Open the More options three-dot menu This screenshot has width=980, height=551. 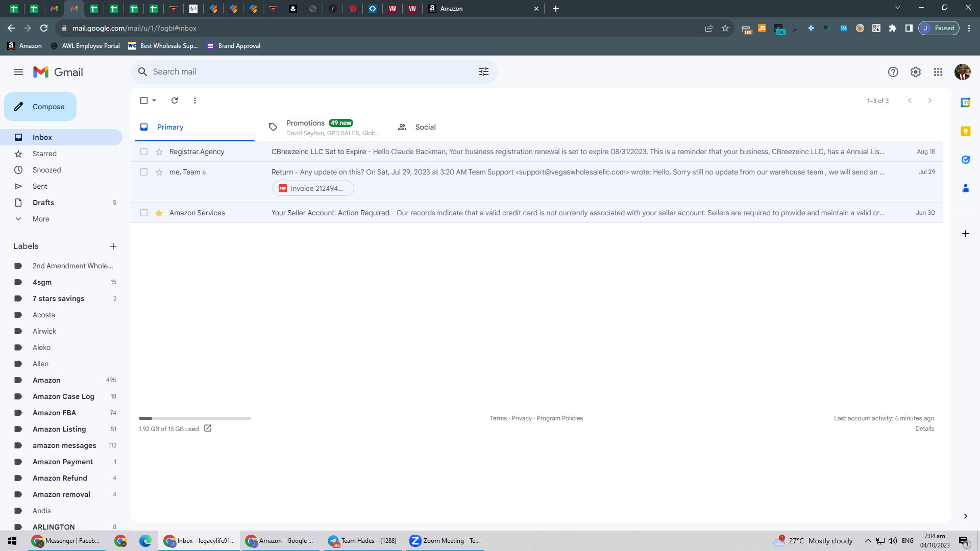[195, 101]
